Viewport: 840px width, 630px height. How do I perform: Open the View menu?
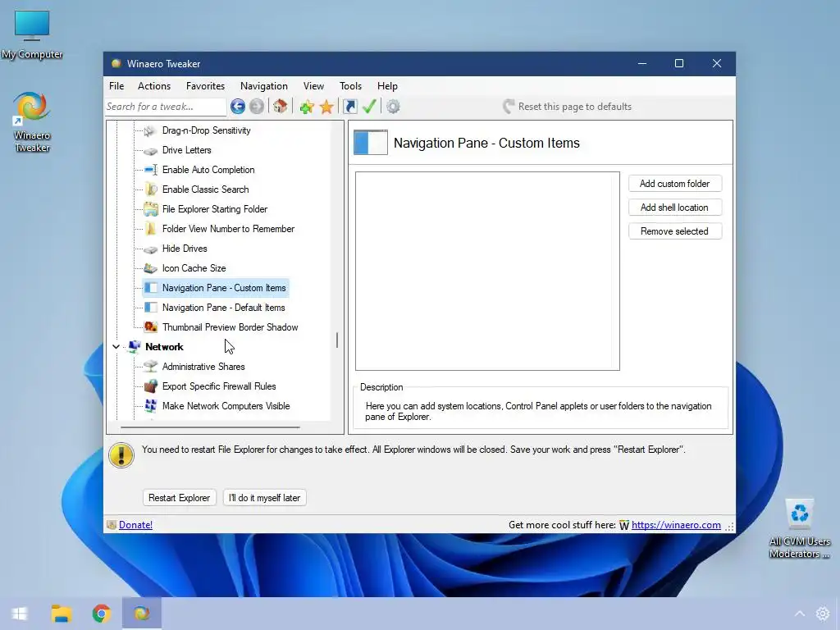[313, 85]
